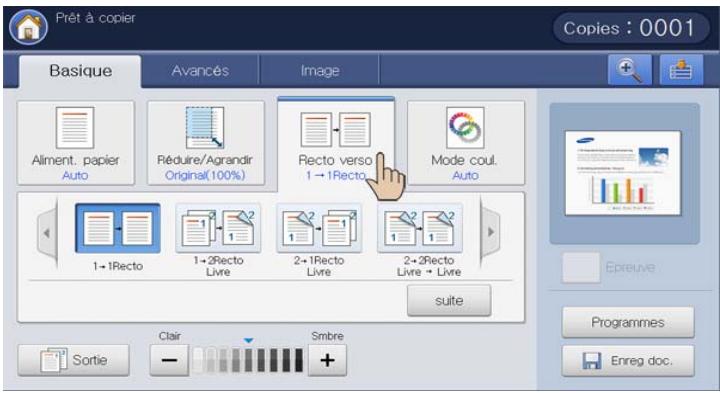Open Aliment. papier setting
720x393 pixels.
coord(76,143)
